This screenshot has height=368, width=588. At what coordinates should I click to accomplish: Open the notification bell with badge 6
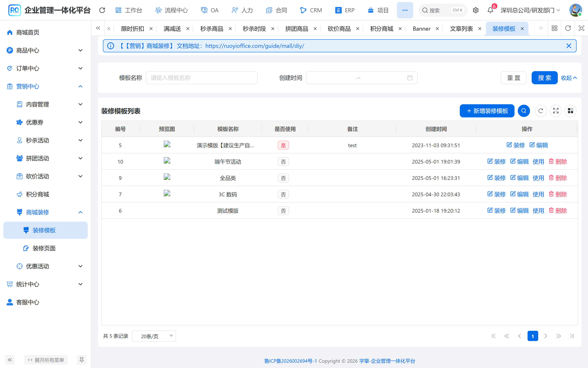click(x=490, y=10)
